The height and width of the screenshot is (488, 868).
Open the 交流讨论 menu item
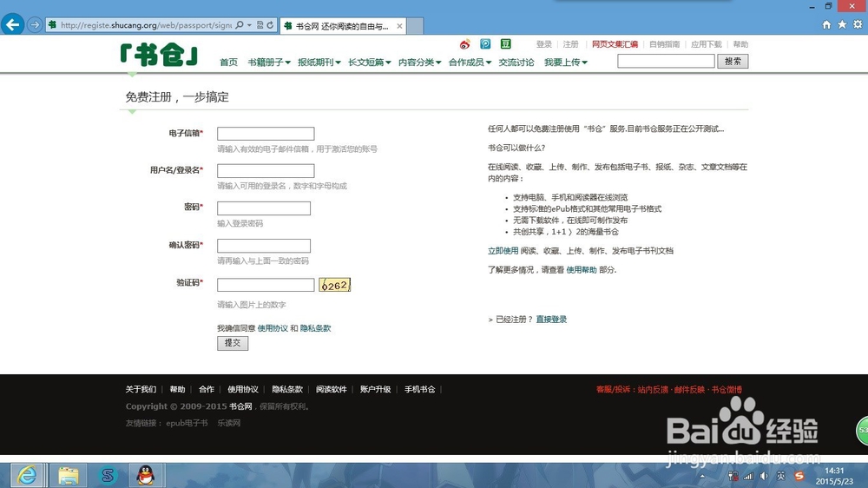point(516,62)
